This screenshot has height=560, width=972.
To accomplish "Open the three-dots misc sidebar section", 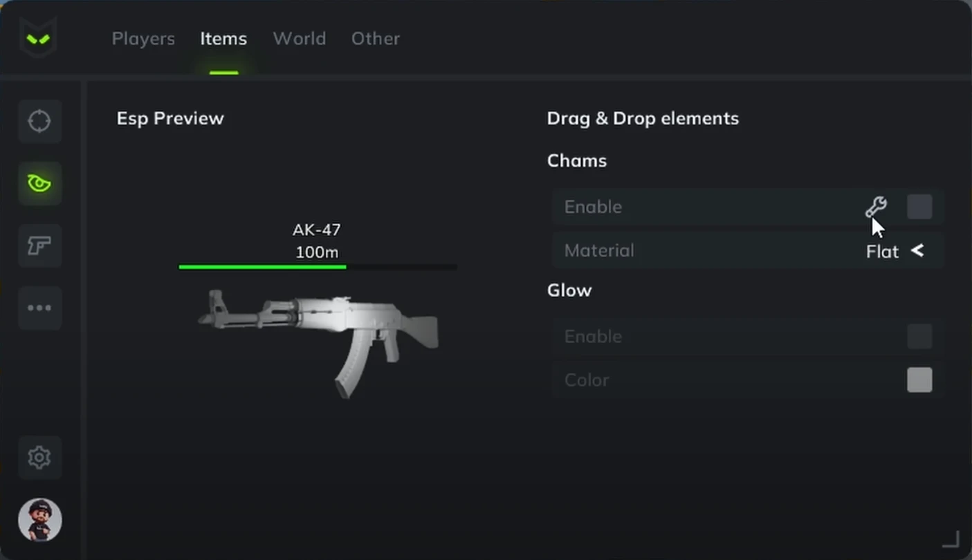I will pyautogui.click(x=39, y=308).
